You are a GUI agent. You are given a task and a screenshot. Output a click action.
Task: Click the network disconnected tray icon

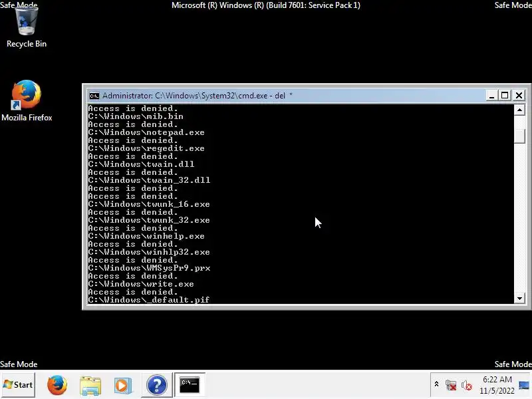click(451, 385)
